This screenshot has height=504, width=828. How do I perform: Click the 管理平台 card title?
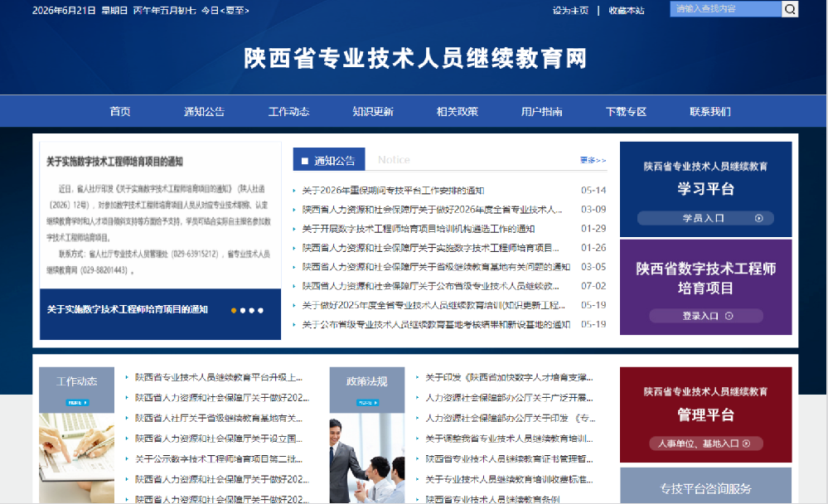coord(705,414)
